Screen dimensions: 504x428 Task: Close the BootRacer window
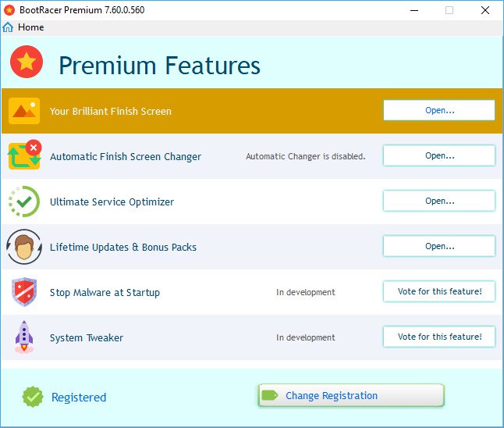point(485,10)
